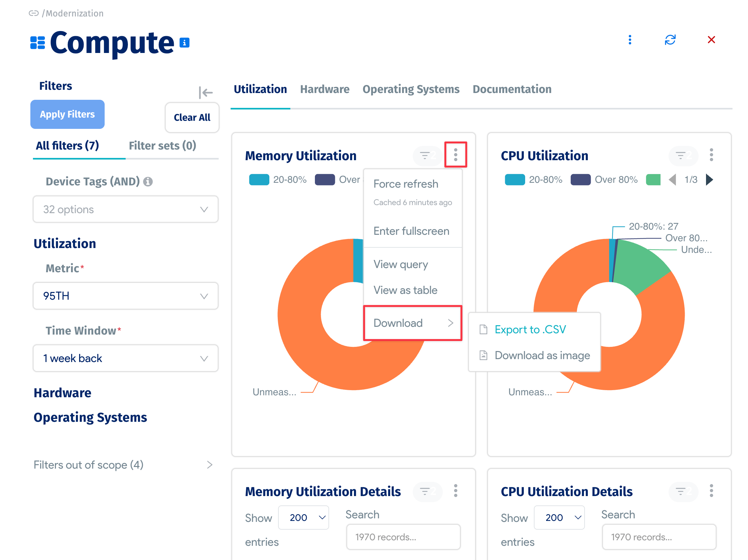
Task: Open the Device Tags 32 options dropdown
Action: [125, 209]
